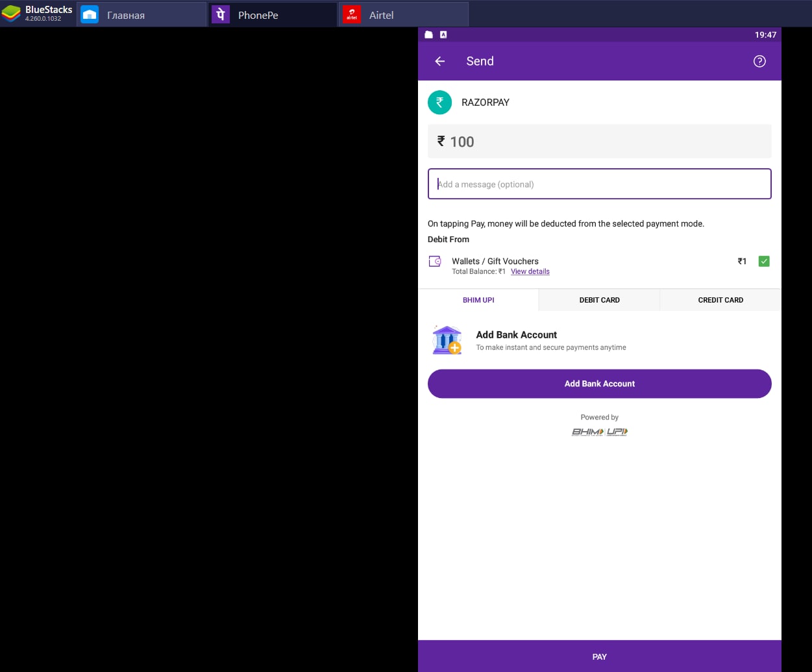This screenshot has width=812, height=672.
Task: Click the keyboard 'A' status bar icon
Action: [443, 34]
